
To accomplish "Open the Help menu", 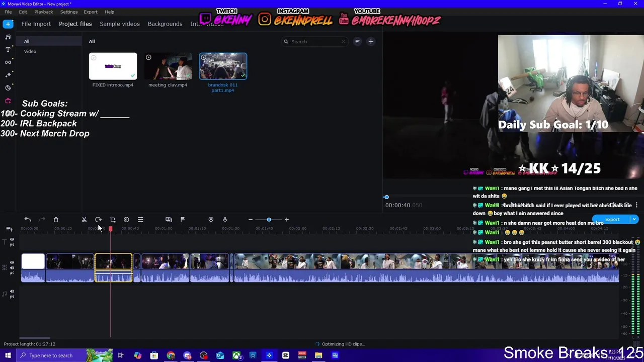I will (109, 12).
